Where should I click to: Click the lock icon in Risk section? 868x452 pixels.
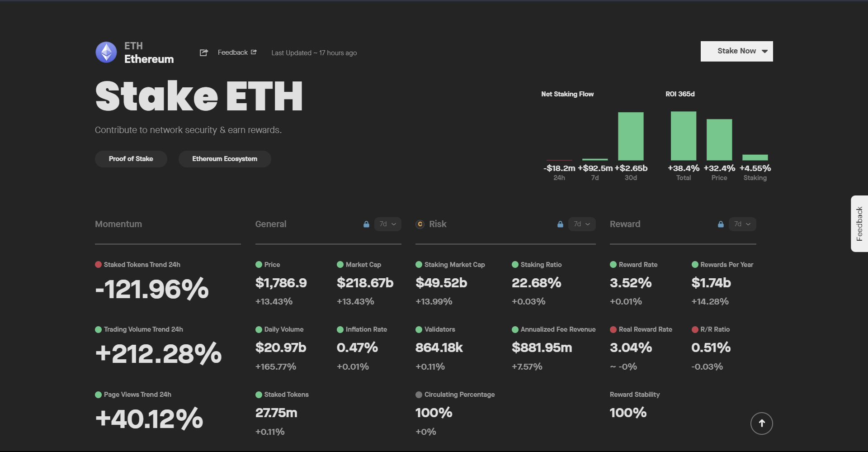560,224
